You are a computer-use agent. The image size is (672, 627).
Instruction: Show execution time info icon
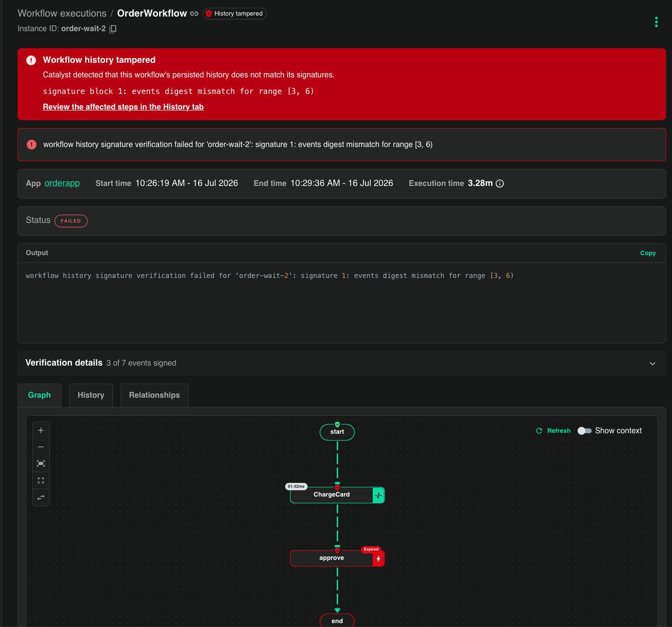tap(500, 184)
